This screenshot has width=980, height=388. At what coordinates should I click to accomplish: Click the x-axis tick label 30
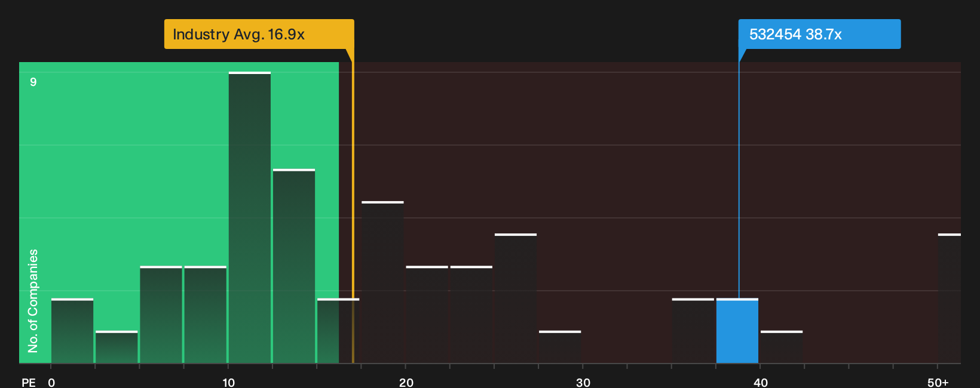pos(583,383)
